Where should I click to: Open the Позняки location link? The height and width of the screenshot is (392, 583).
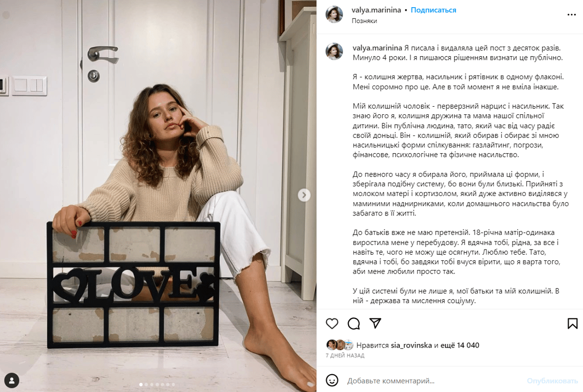pyautogui.click(x=365, y=21)
